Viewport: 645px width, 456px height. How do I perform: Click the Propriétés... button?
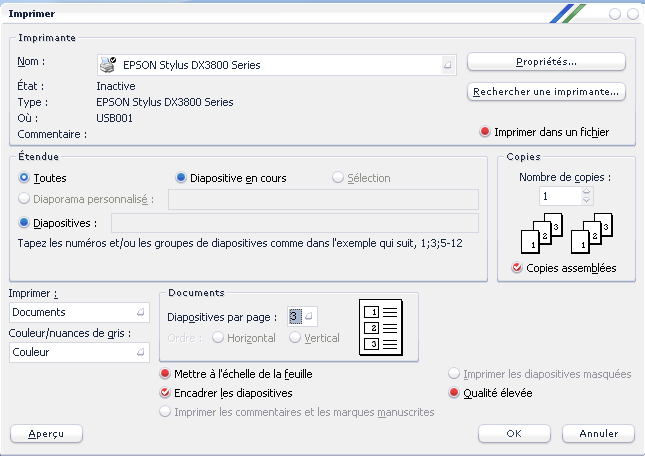(x=546, y=62)
